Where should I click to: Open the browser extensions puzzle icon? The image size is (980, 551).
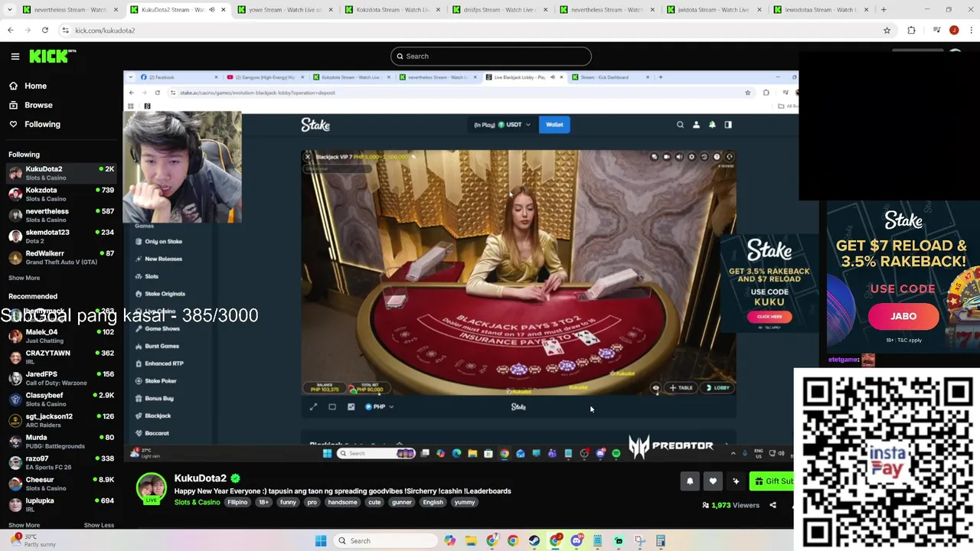pos(911,31)
